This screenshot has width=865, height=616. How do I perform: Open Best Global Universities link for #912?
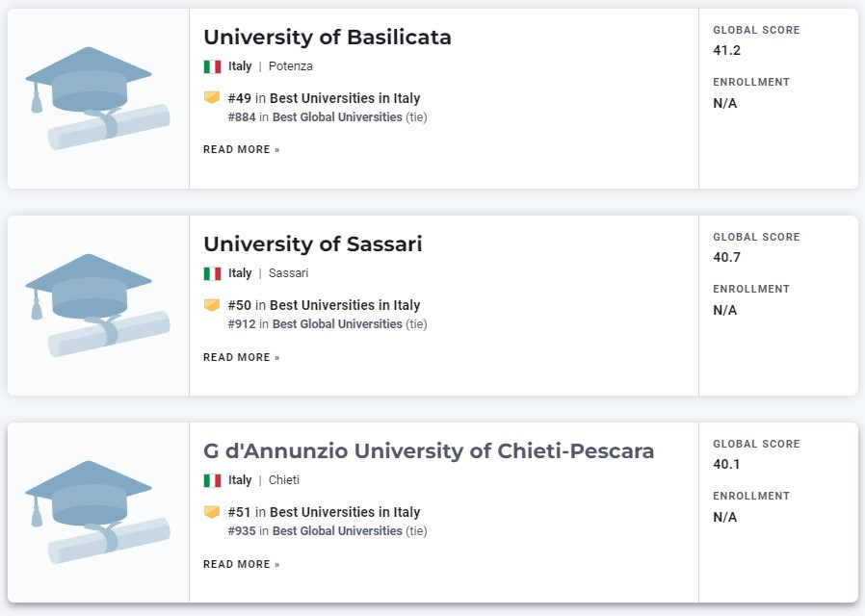(x=337, y=324)
